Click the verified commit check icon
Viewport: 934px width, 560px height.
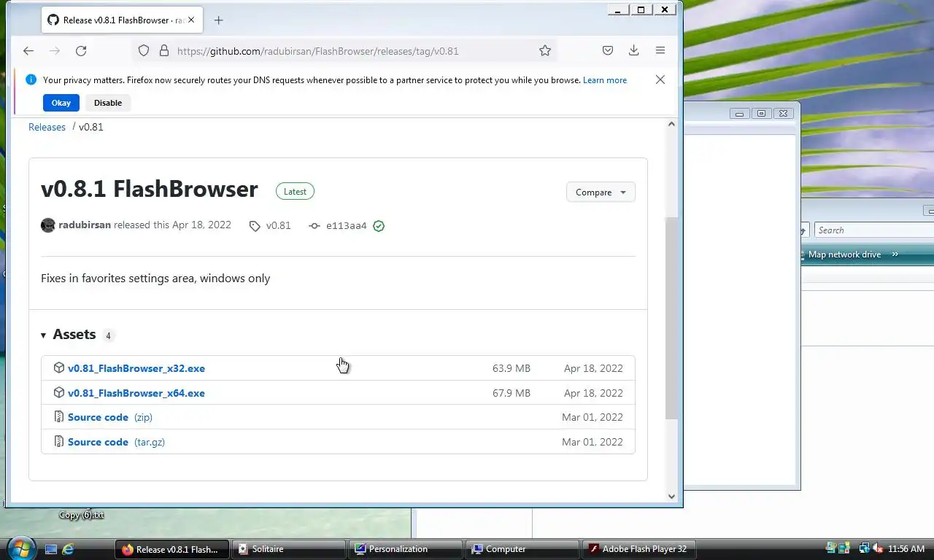point(379,226)
